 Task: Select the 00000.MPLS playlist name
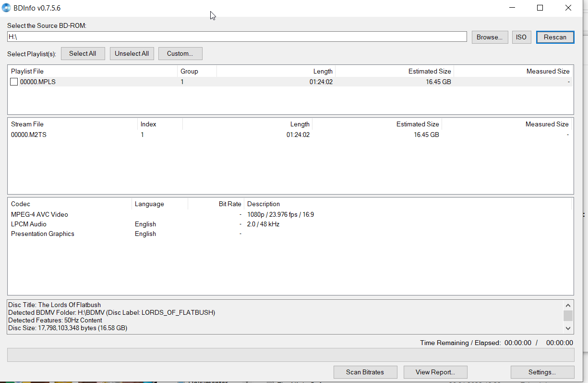pyautogui.click(x=38, y=82)
